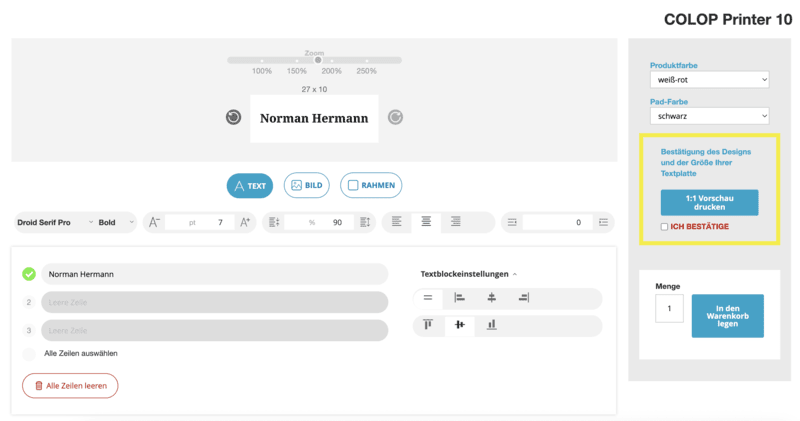
Task: Tick the ICH BESTÄTIGE checkbox
Action: [x=665, y=227]
